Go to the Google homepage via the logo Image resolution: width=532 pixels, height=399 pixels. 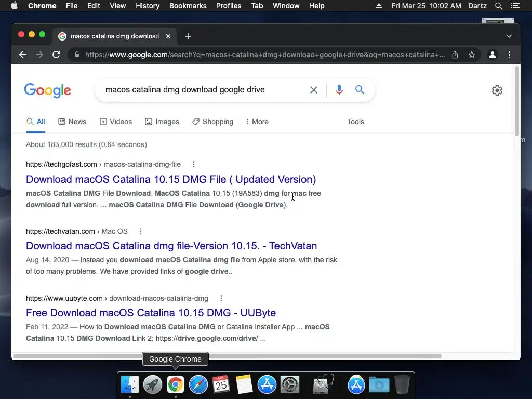point(47,90)
